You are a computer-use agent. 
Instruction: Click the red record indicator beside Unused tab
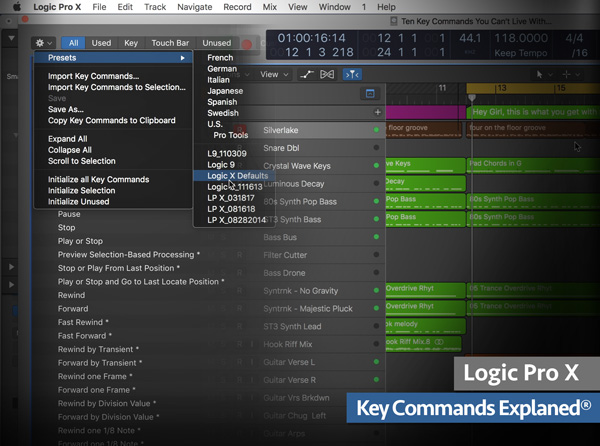247,44
